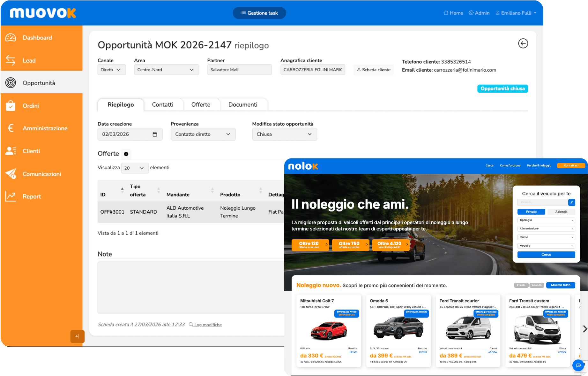Click the Report chart icon
Screen dimensions: 588x376
11,196
